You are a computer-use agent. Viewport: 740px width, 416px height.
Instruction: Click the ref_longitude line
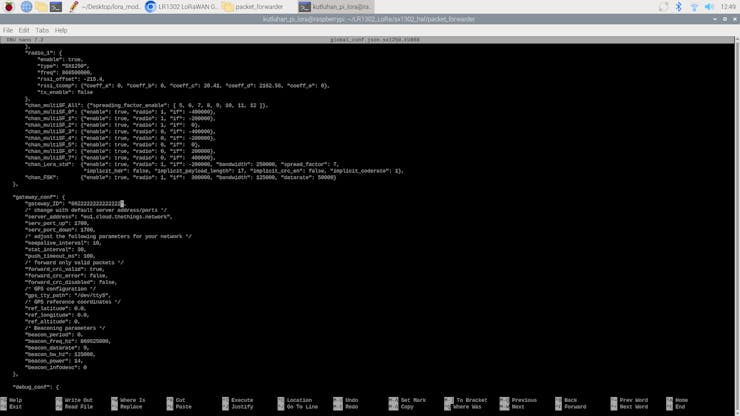point(57,315)
